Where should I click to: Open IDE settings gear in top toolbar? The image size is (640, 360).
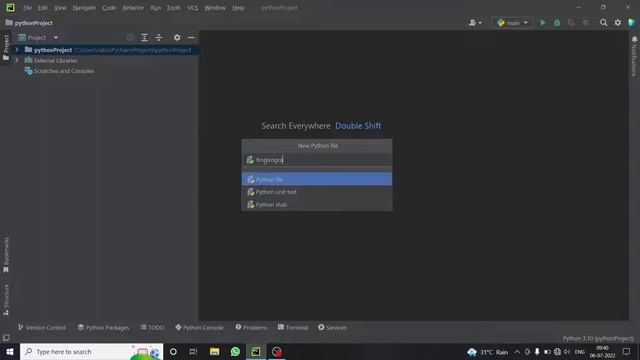coord(618,23)
